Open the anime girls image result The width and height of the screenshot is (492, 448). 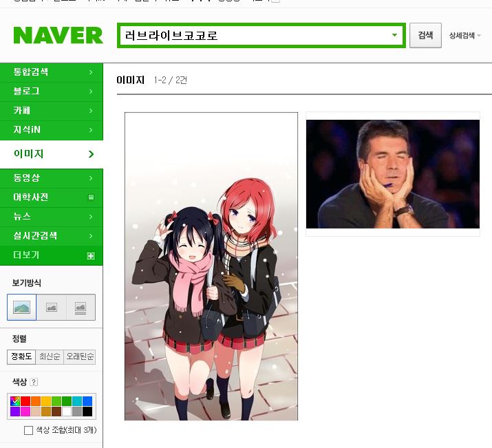[x=211, y=266]
